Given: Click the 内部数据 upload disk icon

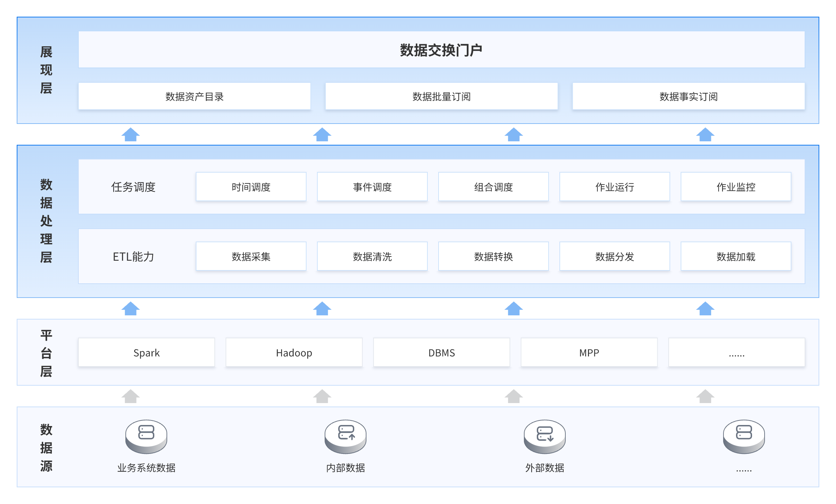Looking at the screenshot, I should coord(345,436).
